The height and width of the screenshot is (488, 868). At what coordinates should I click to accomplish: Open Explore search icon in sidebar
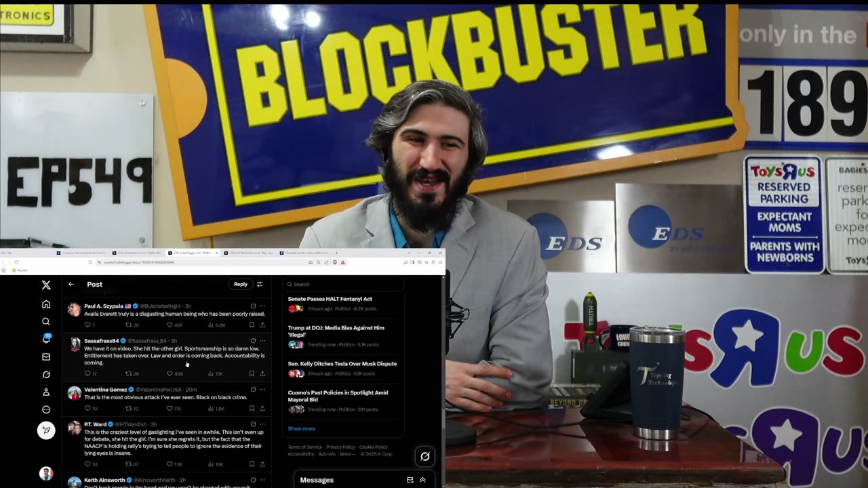[46, 322]
